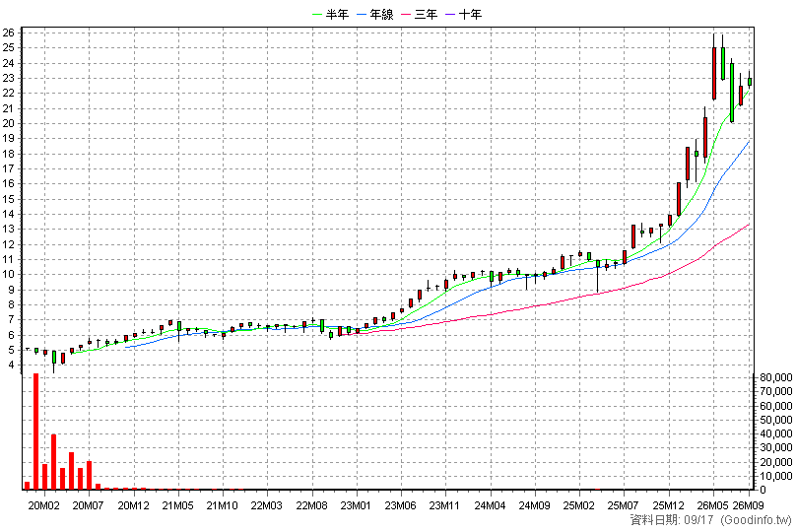Click the 23M06 date label
796x532 pixels.
[x=401, y=505]
